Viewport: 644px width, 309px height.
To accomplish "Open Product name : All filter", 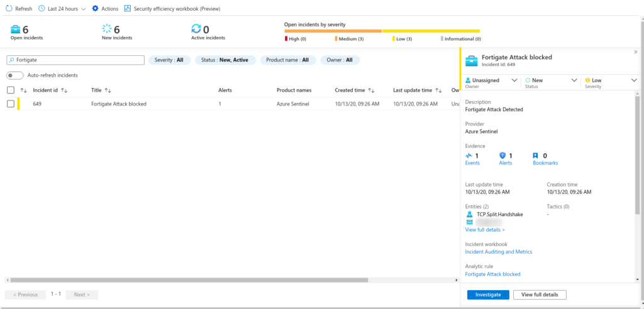I will click(x=288, y=60).
